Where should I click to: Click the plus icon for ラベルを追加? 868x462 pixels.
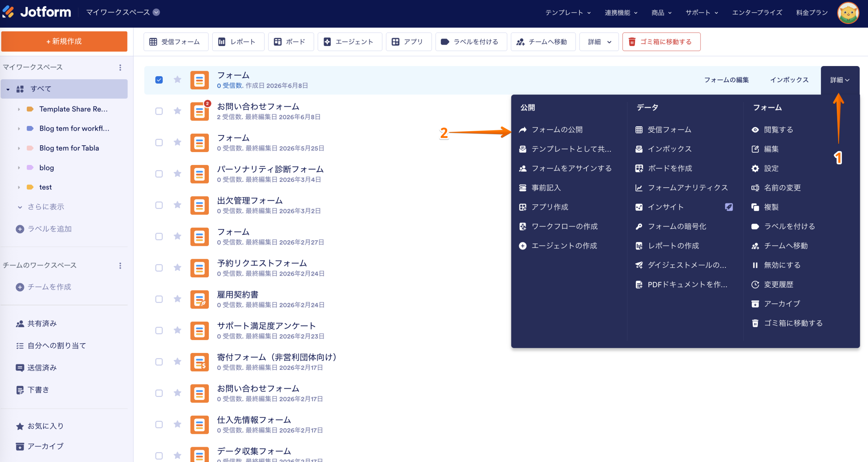tap(20, 229)
